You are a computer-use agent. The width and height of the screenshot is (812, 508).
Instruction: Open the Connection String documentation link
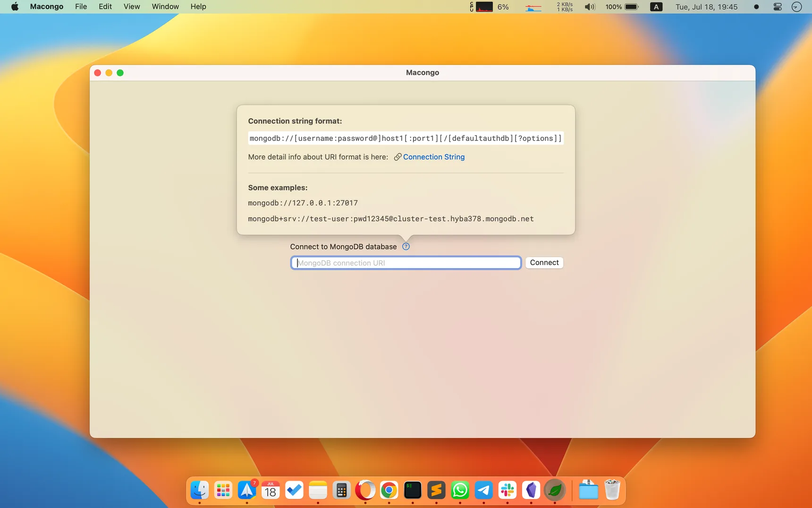click(433, 157)
